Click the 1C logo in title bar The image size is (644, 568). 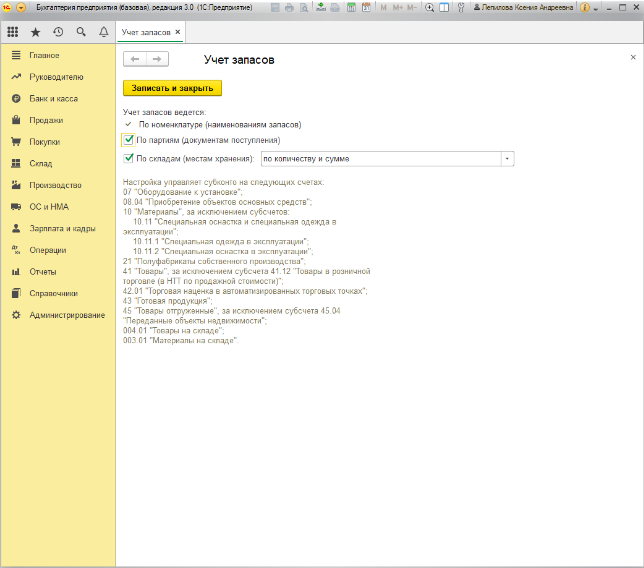[6, 7]
